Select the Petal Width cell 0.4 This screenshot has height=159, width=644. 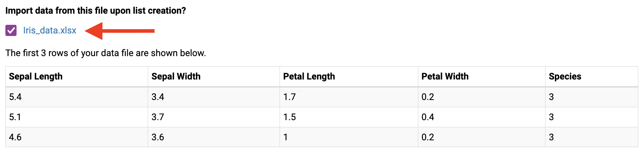click(428, 117)
